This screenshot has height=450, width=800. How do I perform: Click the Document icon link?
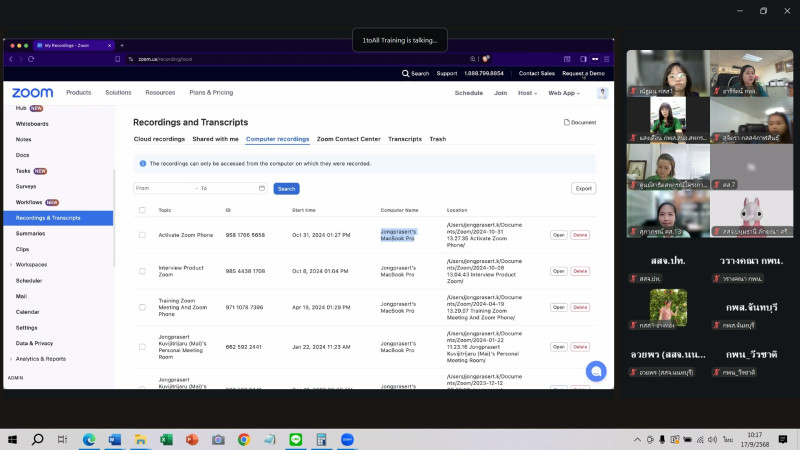coord(580,122)
